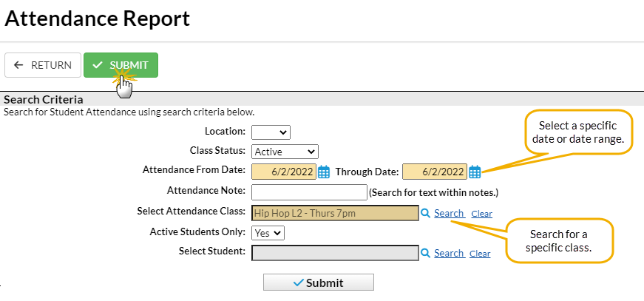Focus the Attendance From Date field

[x=283, y=172]
